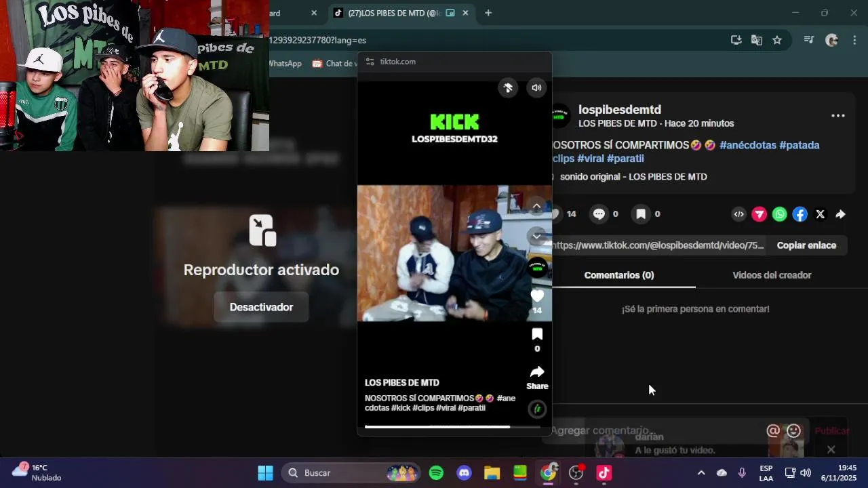Click the @ mention icon in comment box
Screen dimensions: 868x488
pyautogui.click(x=773, y=430)
